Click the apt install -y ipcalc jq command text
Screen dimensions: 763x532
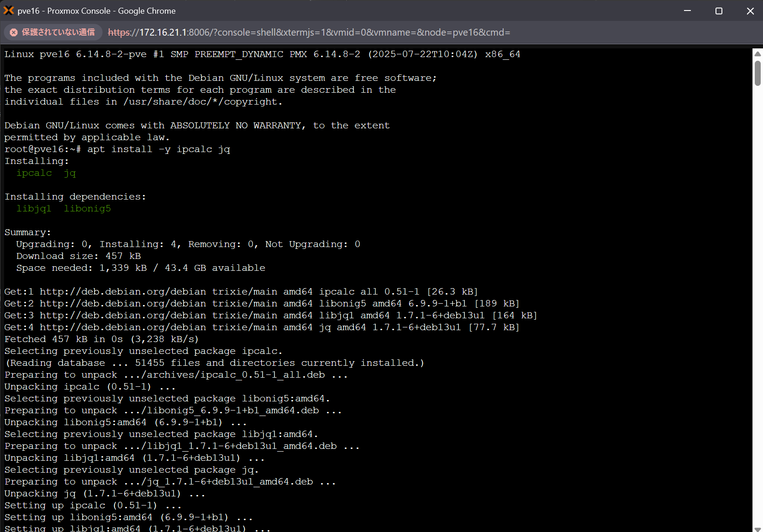click(x=158, y=149)
